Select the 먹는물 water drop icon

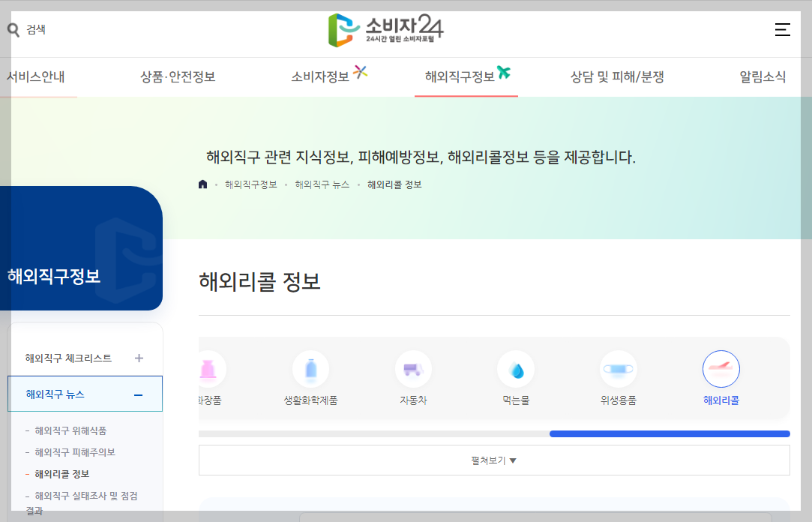click(x=516, y=369)
